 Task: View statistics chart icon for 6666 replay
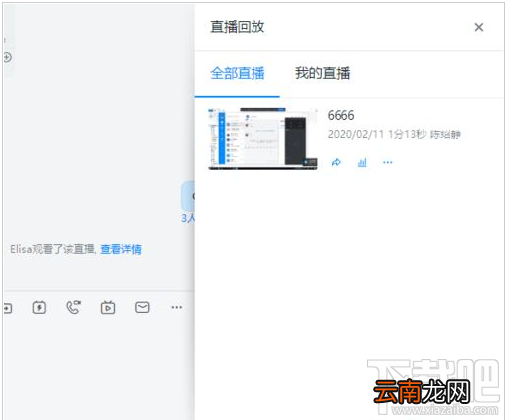click(x=362, y=162)
